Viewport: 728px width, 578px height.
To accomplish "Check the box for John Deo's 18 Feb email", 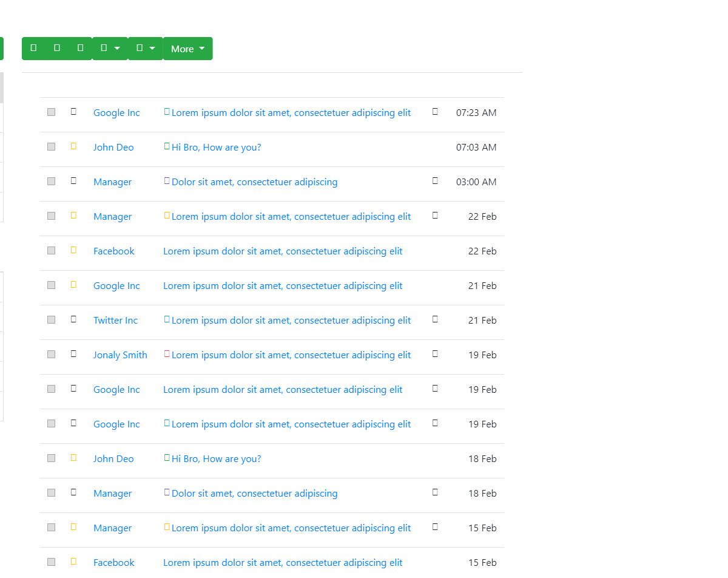I will (x=52, y=458).
